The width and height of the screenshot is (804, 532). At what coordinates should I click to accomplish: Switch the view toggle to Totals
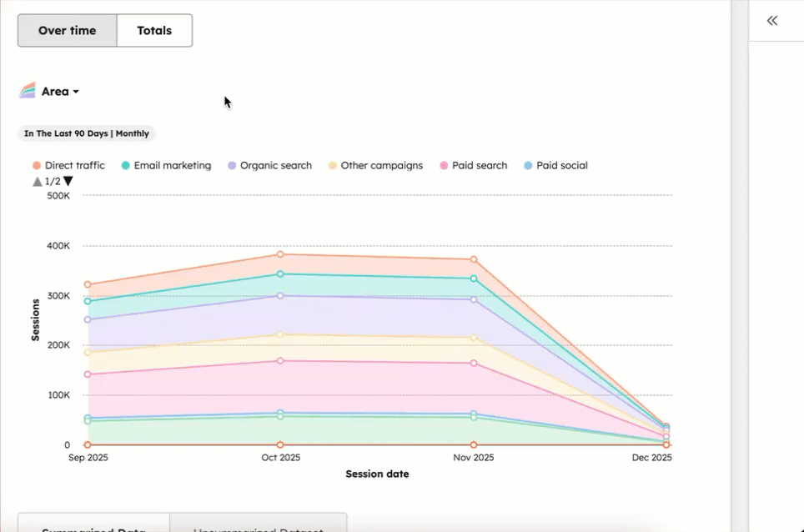tap(154, 30)
